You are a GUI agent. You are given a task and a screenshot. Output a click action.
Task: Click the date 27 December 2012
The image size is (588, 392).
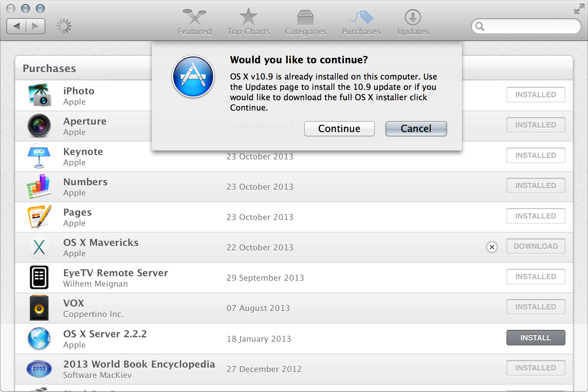[x=264, y=369]
